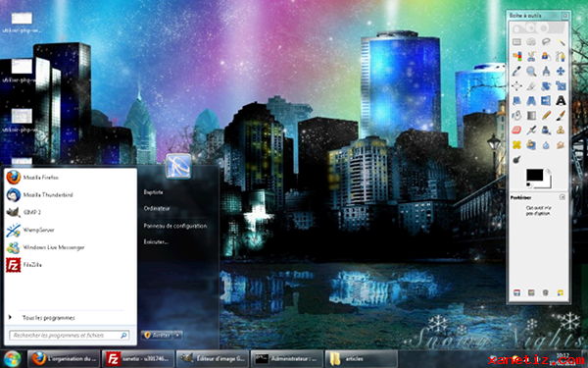The image size is (588, 368).
Task: Select the Foreground Select tool
Action: point(546,56)
